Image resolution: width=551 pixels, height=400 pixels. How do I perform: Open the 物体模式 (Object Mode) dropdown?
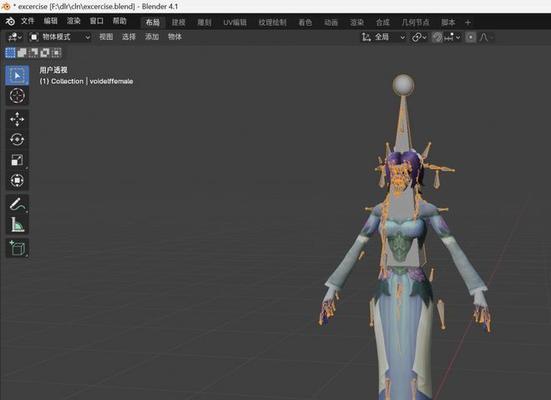pyautogui.click(x=60, y=37)
